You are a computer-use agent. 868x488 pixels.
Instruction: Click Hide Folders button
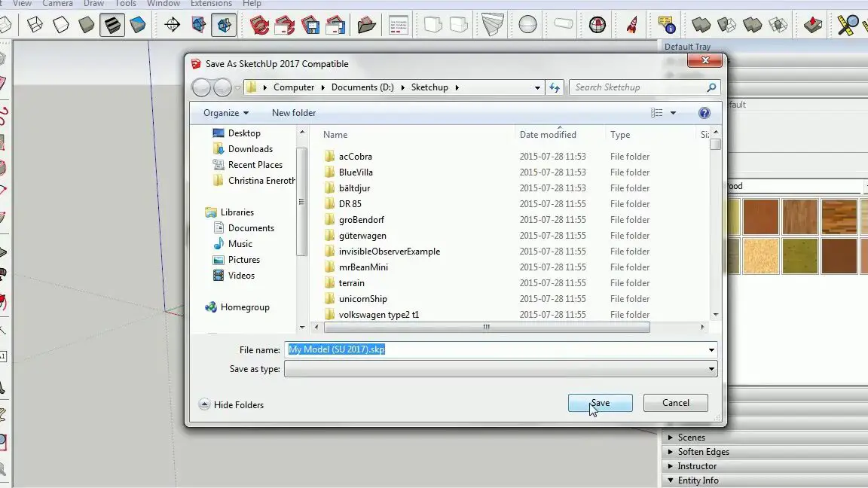point(231,405)
